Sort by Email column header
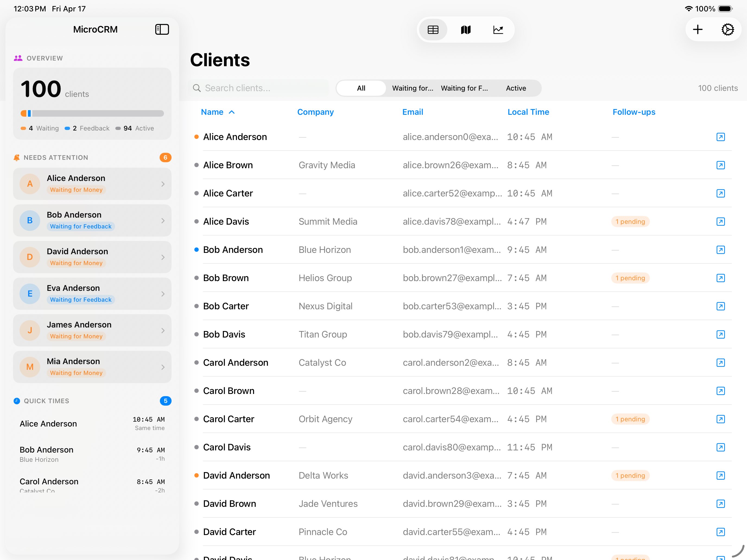This screenshot has width=747, height=560. click(412, 112)
